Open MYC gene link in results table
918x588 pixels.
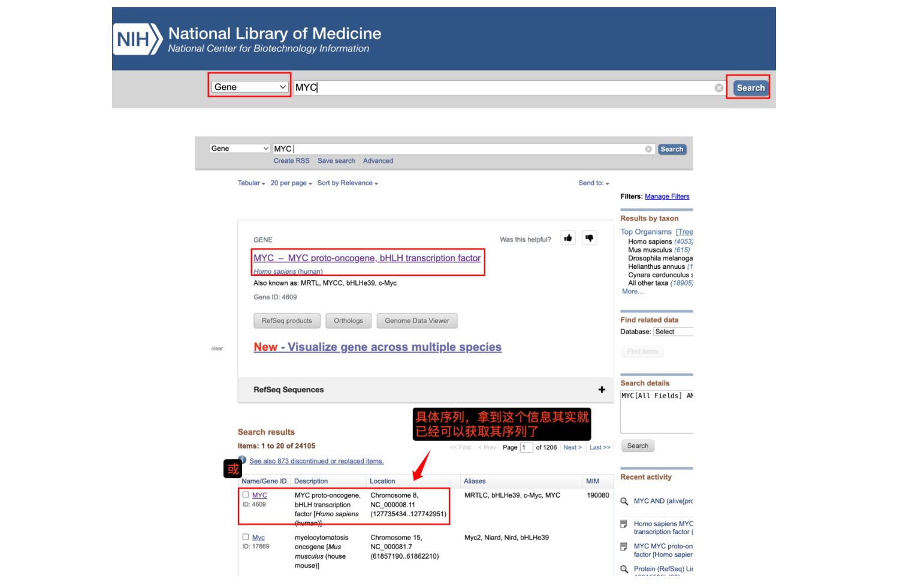[x=259, y=495]
